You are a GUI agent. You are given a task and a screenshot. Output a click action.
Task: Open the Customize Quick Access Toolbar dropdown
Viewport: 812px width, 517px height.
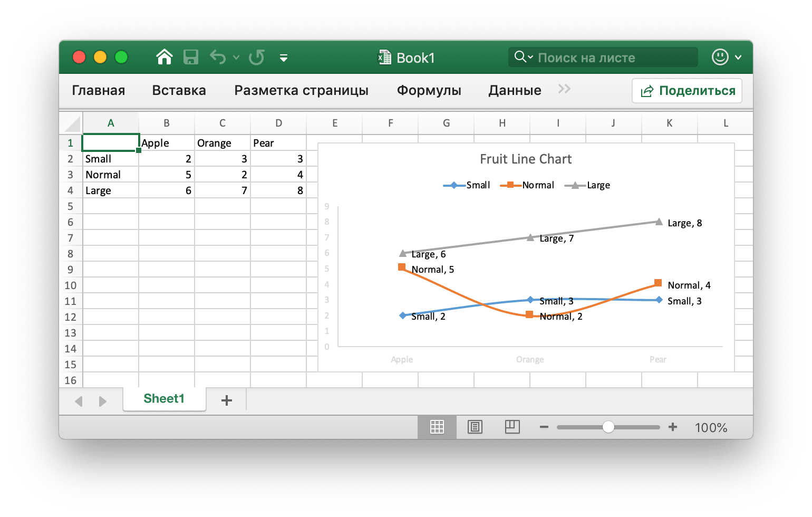(x=284, y=58)
